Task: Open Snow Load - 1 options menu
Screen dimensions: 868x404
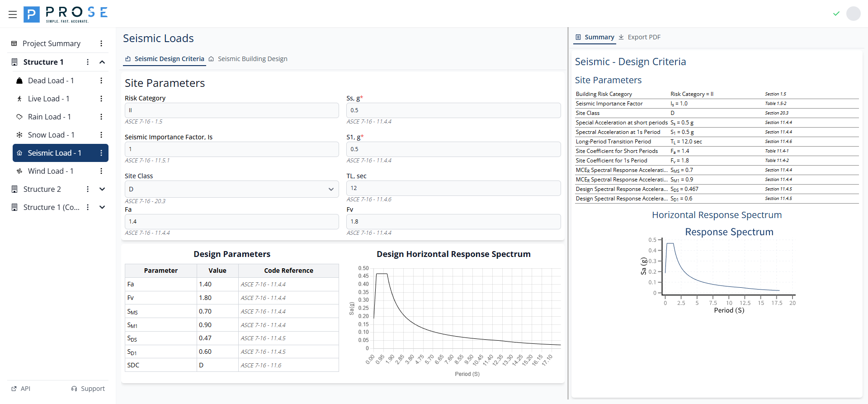Action: [x=101, y=135]
